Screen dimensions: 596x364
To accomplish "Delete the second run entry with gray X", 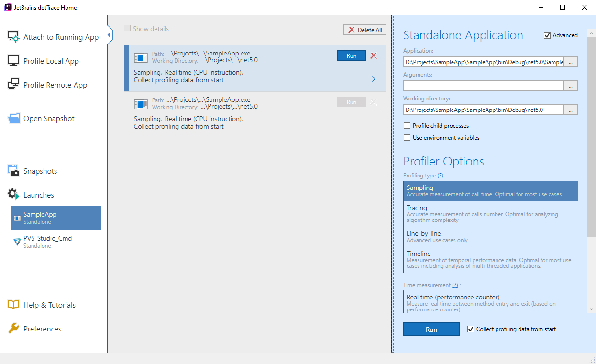I will [x=374, y=102].
